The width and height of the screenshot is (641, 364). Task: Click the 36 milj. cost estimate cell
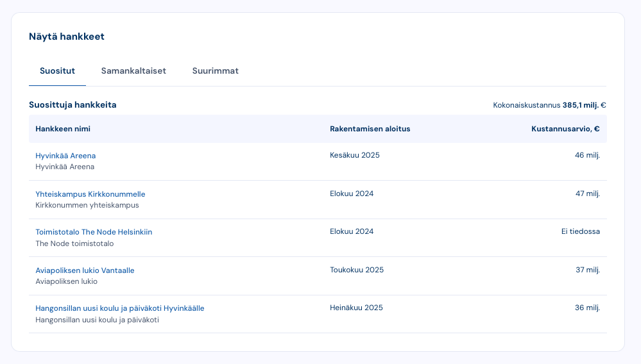click(x=587, y=308)
